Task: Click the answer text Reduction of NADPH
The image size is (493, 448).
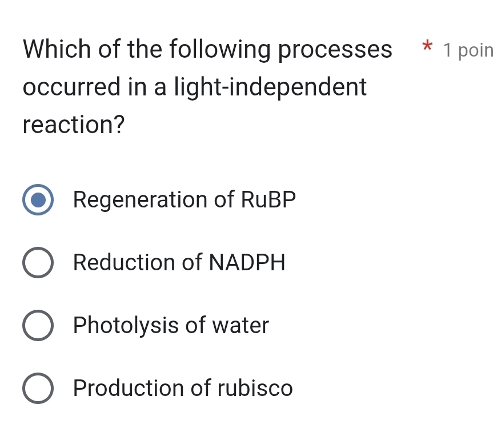Action: 179,263
